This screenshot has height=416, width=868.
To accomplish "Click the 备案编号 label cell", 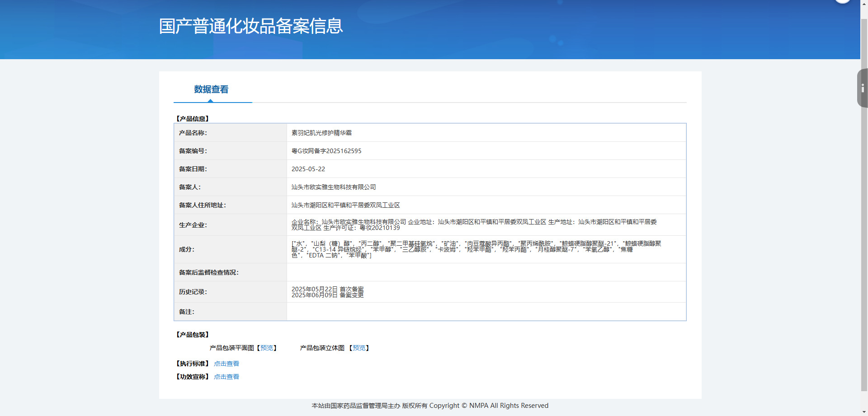I will tap(231, 151).
